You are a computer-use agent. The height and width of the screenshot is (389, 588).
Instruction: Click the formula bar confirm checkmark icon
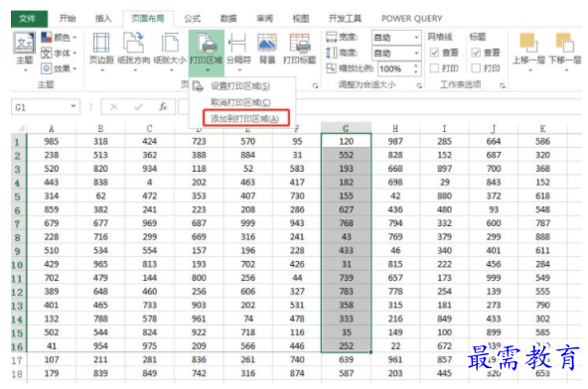[x=139, y=107]
